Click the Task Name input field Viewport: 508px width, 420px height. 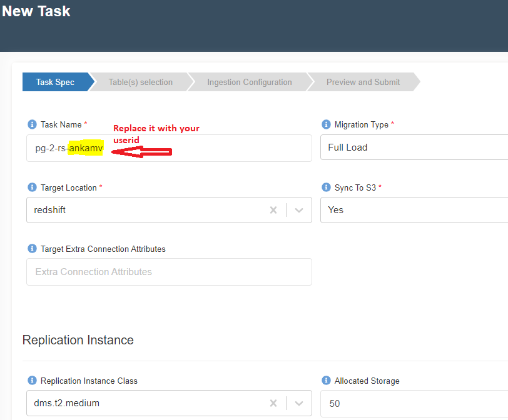tap(169, 148)
